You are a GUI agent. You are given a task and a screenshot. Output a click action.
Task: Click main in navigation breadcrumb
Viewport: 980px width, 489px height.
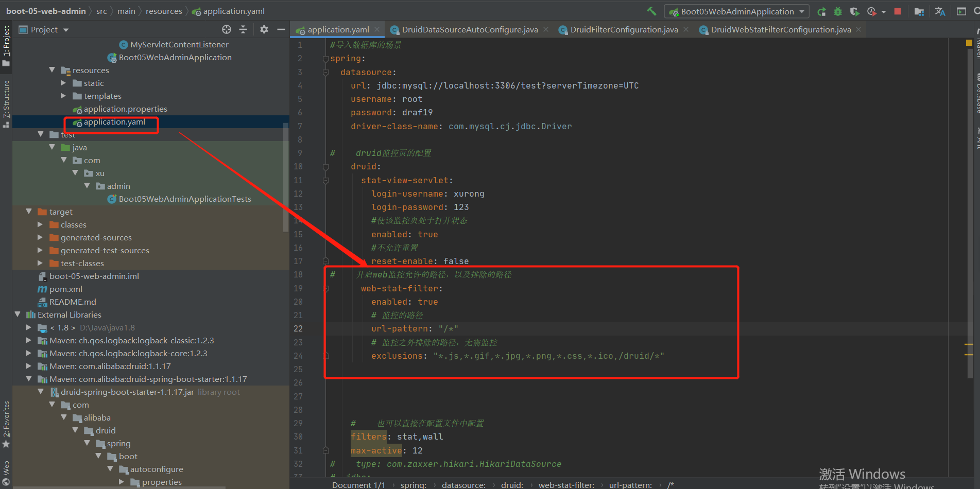pos(126,11)
